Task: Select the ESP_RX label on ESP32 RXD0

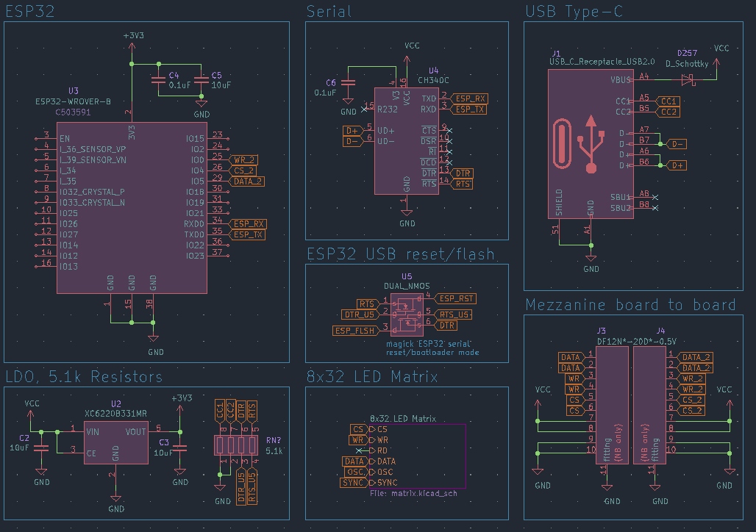Action: pyautogui.click(x=248, y=224)
